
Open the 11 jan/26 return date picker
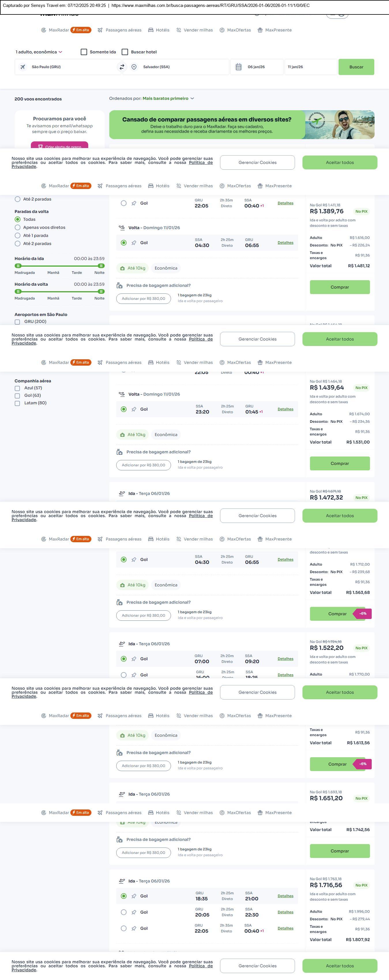pyautogui.click(x=310, y=67)
